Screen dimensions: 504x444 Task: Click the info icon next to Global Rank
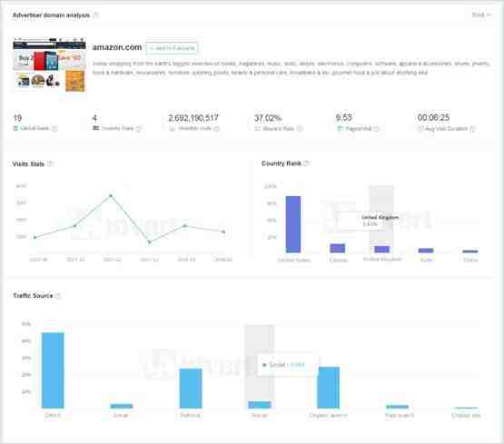[x=54, y=129]
